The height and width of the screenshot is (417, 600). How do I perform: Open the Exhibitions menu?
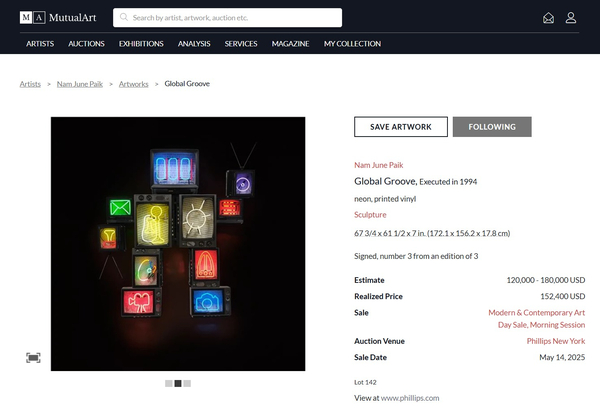click(x=141, y=44)
